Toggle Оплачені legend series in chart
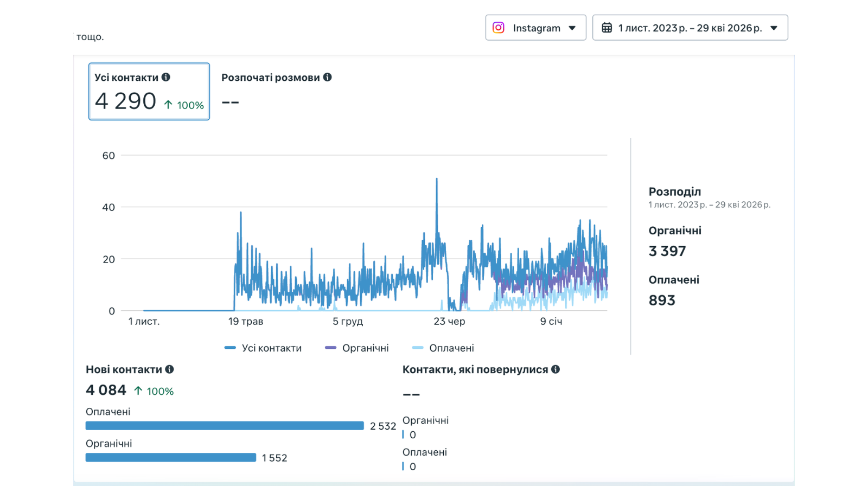868x486 pixels. coord(443,348)
